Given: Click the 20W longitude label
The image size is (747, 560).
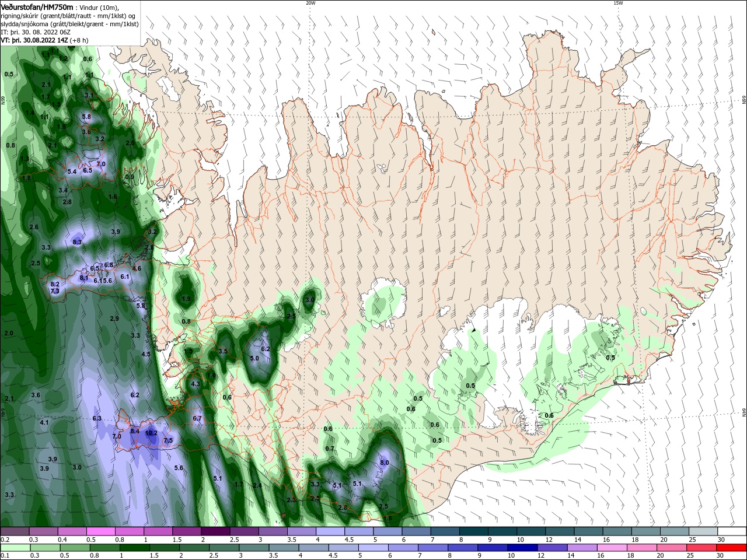Looking at the screenshot, I should point(310,3).
